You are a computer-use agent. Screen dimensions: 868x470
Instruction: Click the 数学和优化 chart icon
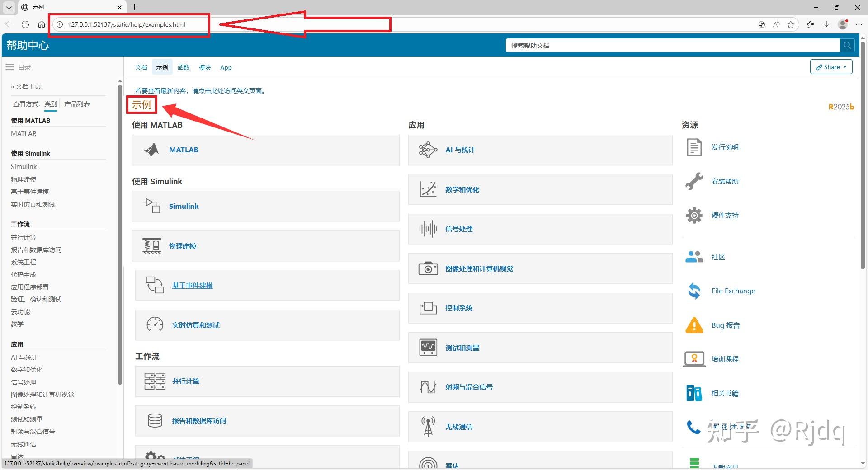pyautogui.click(x=428, y=189)
